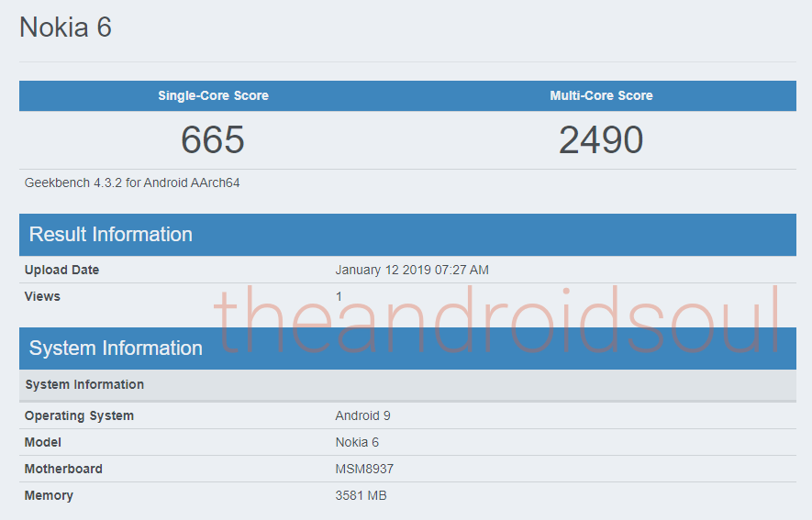Click the Operating System label

79,416
